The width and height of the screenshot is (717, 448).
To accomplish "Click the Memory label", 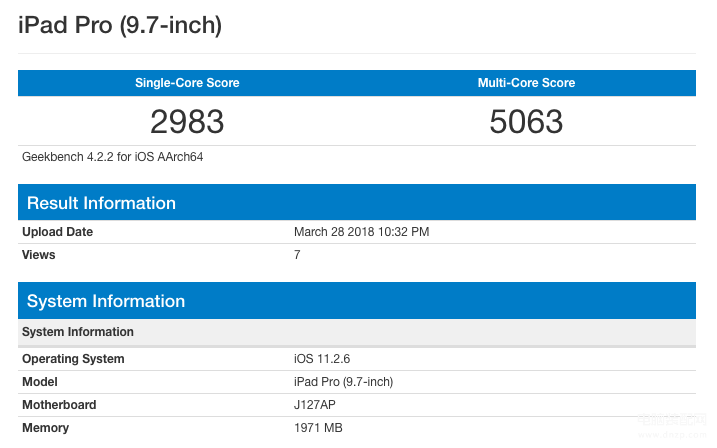I will (45, 428).
